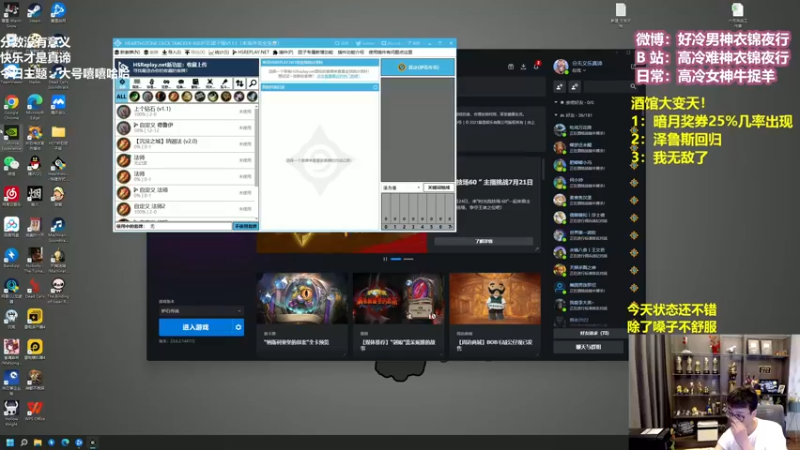Open WeChat desktop icon

pos(11,166)
